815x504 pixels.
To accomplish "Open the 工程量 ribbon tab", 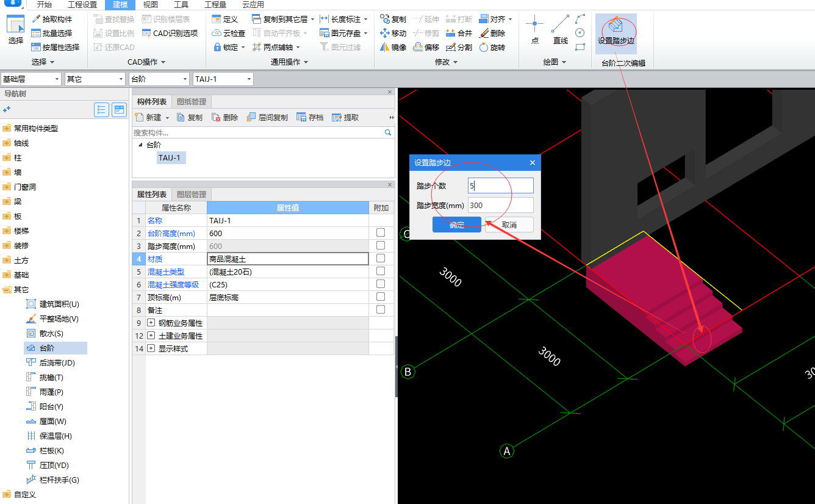I will 215,4.
